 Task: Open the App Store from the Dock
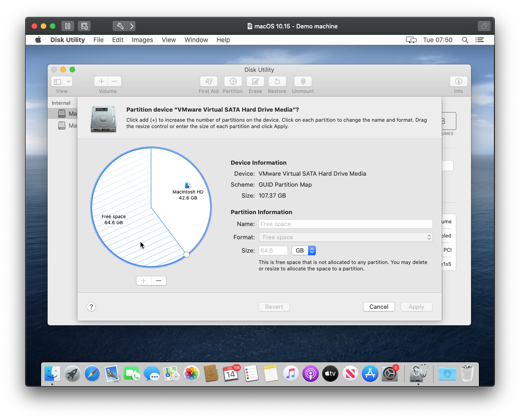point(370,374)
